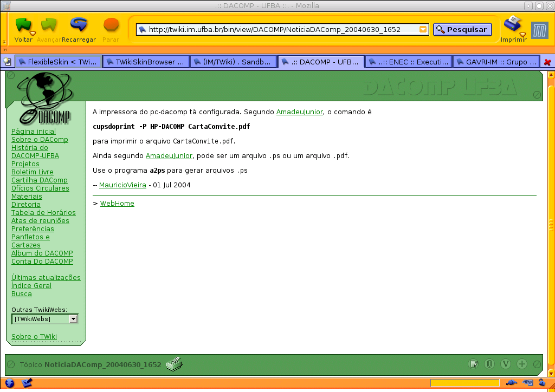Switch to the FlexibleSkin tab

57,62
